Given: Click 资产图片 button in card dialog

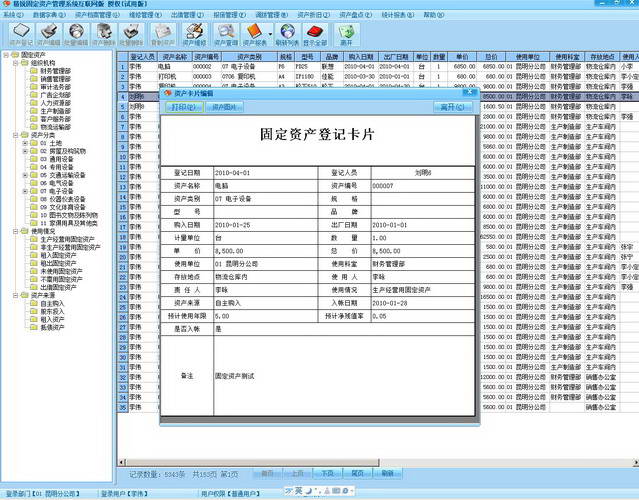Looking at the screenshot, I should point(225,107).
